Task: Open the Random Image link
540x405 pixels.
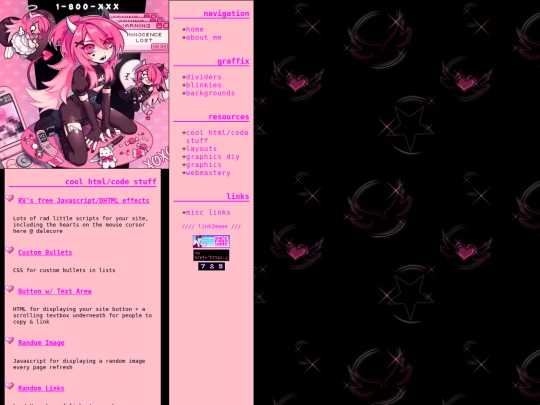Action: click(x=41, y=343)
